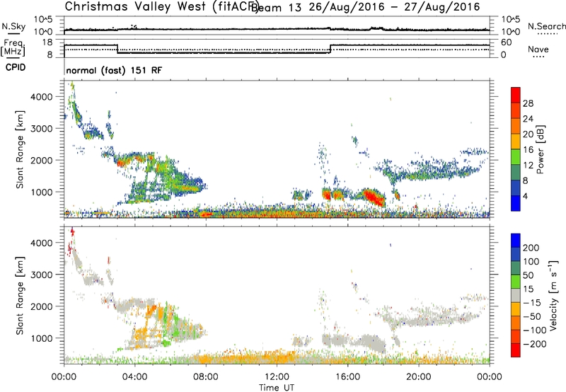Pick the green 12–16 dB power color segment

point(516,157)
